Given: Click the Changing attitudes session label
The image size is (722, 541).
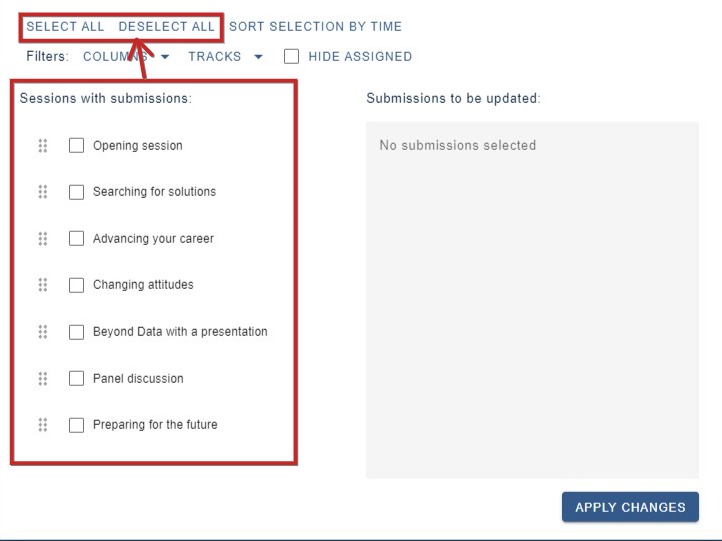Looking at the screenshot, I should [143, 285].
